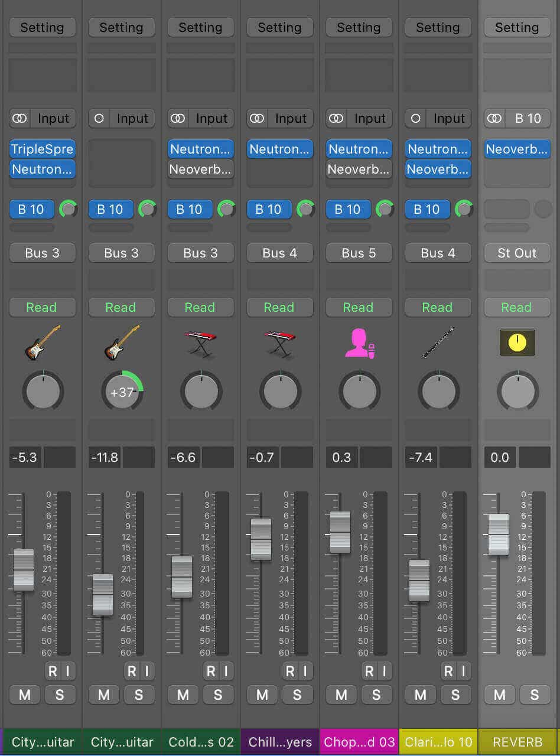Click the pan knob showing +37
Screen dimensions: 560x756
[x=121, y=392]
